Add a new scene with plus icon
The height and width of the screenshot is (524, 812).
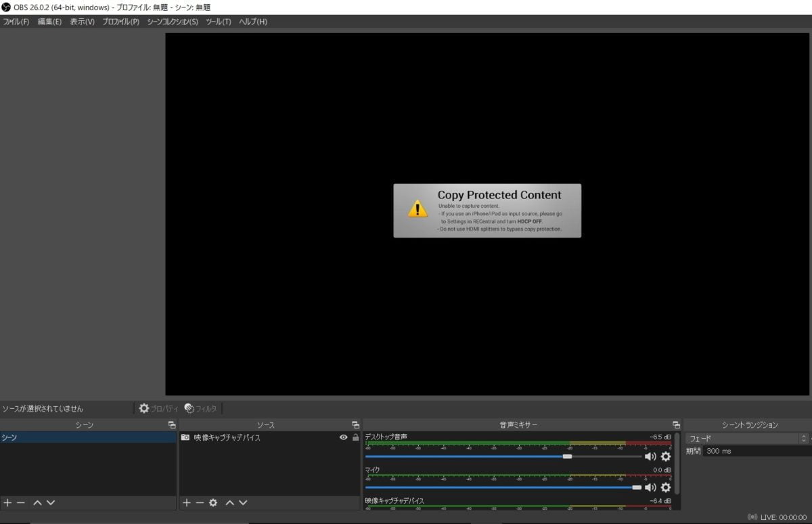[x=7, y=502]
